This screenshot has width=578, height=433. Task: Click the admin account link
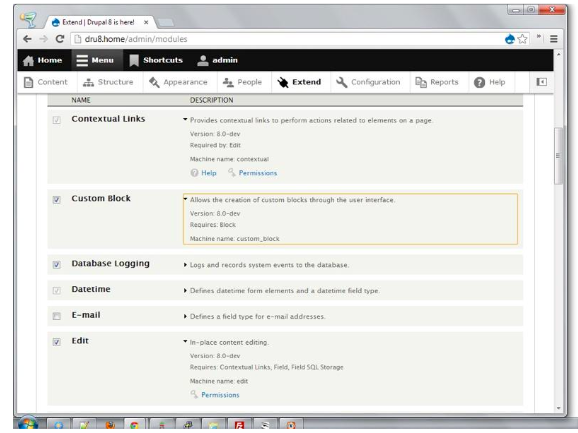pyautogui.click(x=225, y=60)
